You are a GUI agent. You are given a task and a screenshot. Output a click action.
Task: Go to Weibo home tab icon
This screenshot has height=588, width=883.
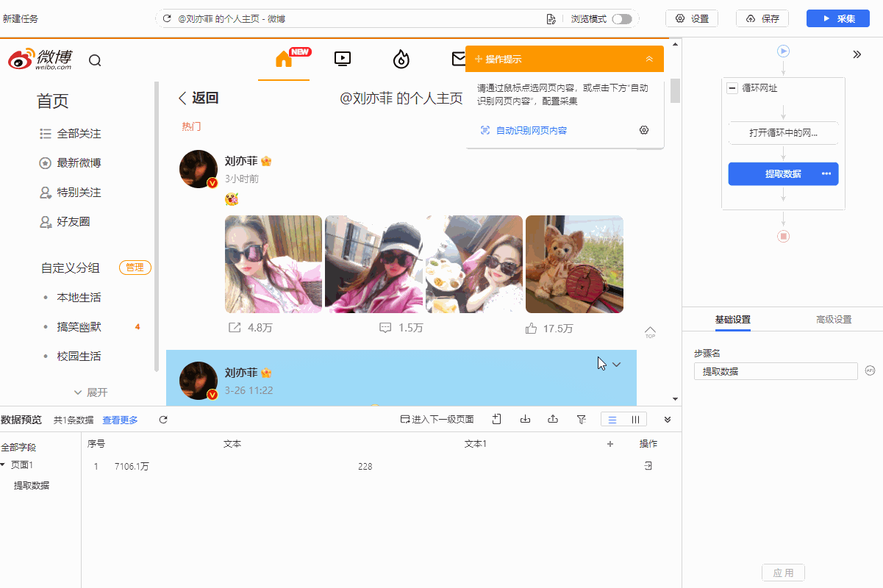284,59
